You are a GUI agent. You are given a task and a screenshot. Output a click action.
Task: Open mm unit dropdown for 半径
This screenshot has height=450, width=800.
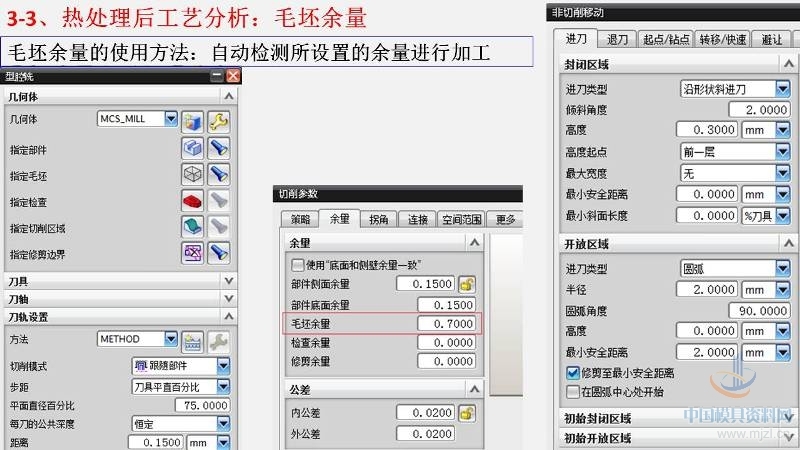click(783, 289)
